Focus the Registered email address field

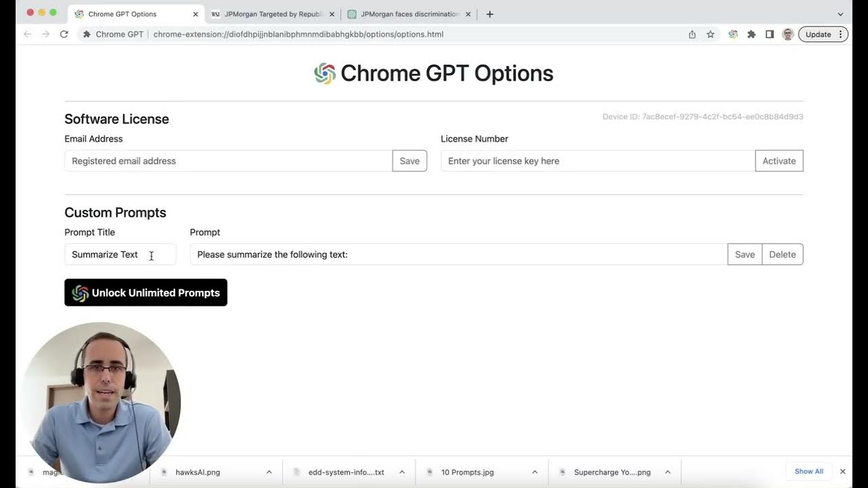point(229,161)
